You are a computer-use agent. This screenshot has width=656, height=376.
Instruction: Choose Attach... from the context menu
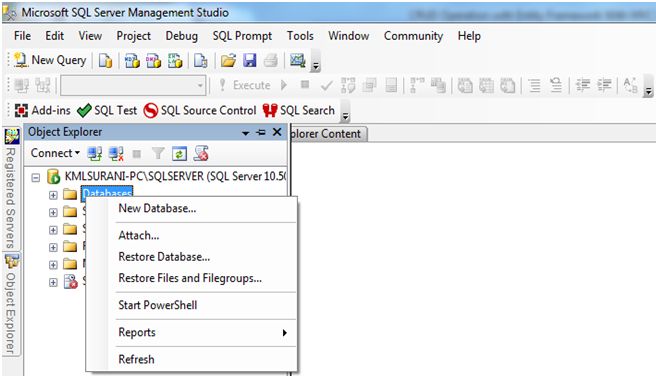click(138, 235)
